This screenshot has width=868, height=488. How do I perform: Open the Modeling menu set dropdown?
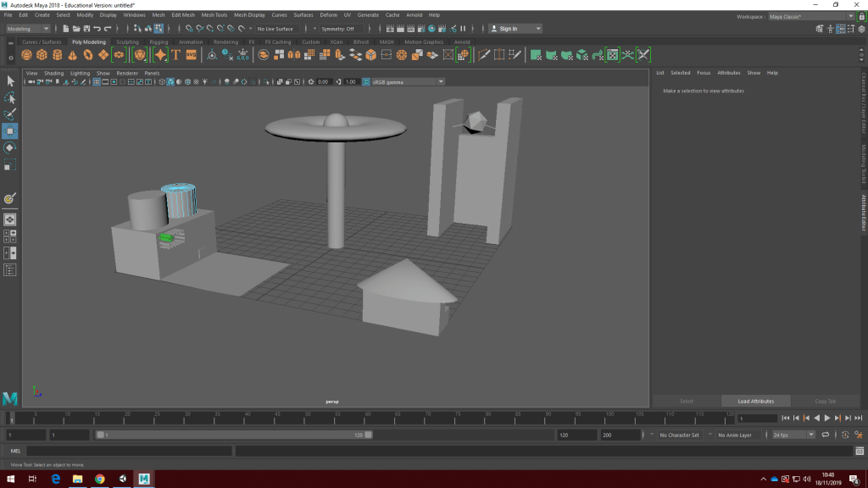29,29
